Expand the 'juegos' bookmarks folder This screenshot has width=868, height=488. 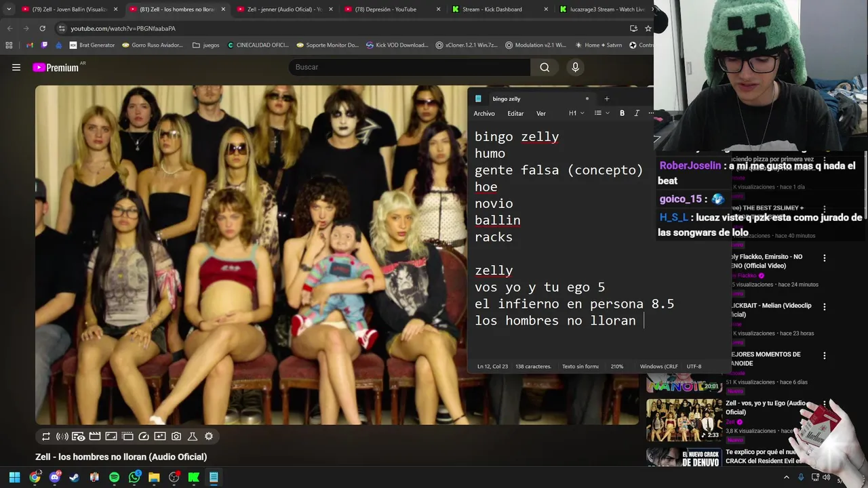point(206,45)
